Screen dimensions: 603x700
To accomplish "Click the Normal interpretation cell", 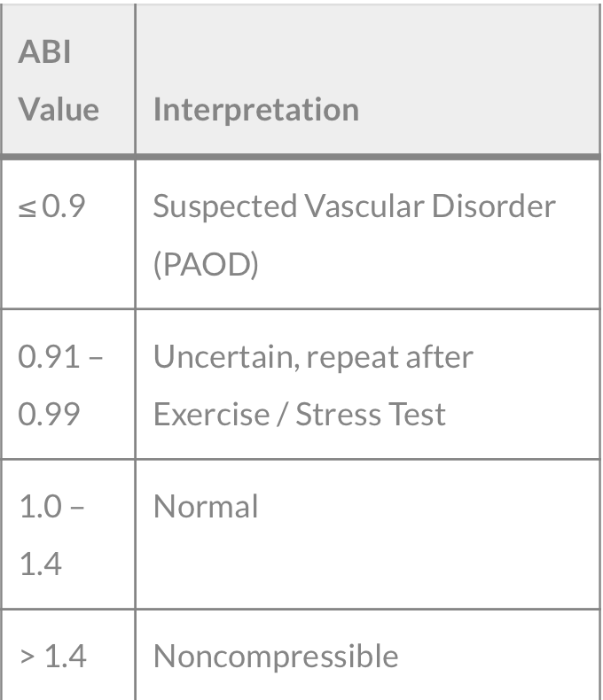I will pyautogui.click(x=368, y=534).
